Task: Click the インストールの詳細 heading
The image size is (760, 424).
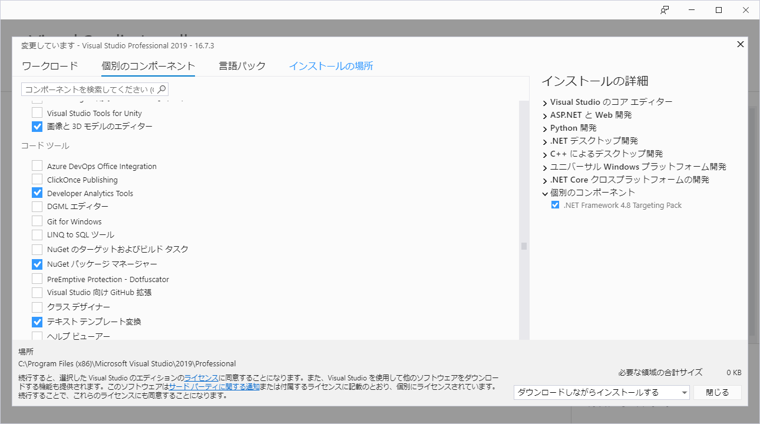Action: (595, 81)
